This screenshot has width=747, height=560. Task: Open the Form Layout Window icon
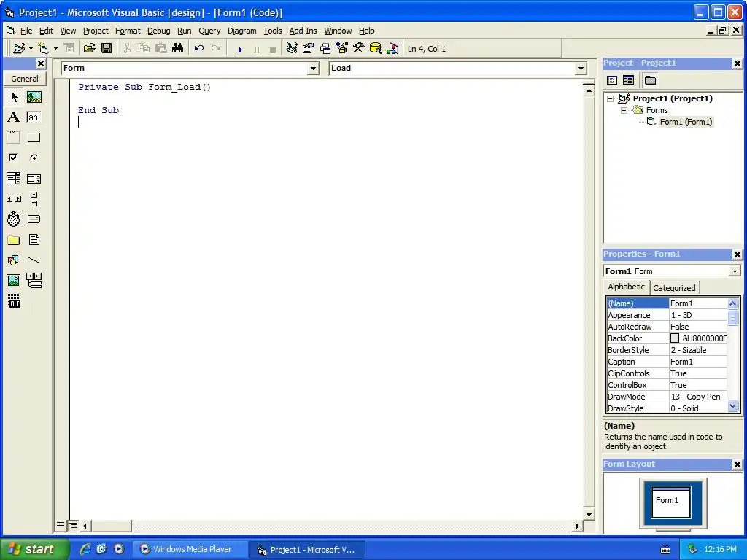(325, 49)
